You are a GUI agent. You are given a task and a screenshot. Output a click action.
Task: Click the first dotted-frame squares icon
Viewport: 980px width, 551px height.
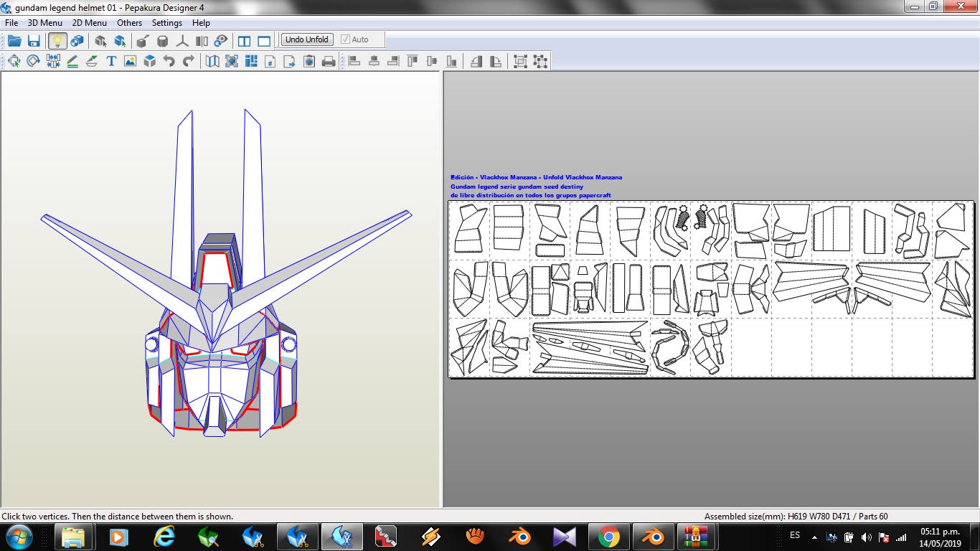tap(521, 61)
